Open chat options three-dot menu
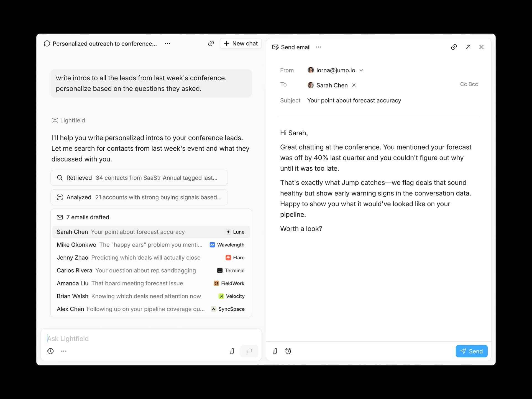532x399 pixels. click(168, 44)
